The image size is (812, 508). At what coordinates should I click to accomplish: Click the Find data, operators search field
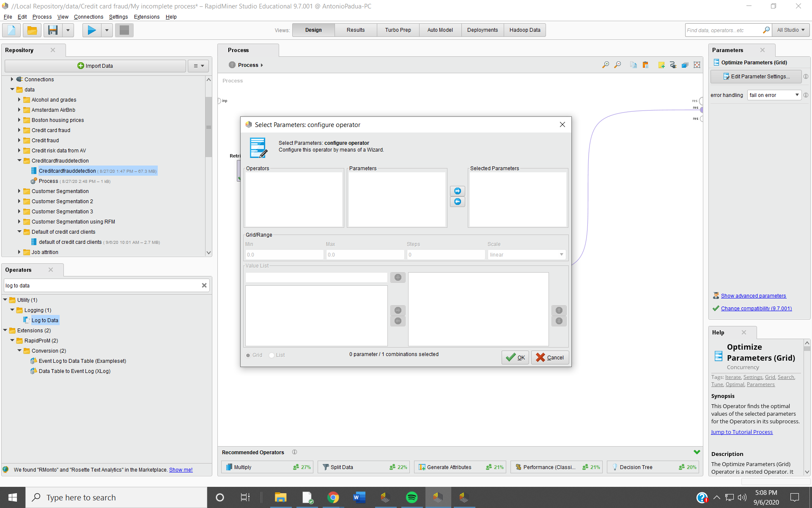[x=724, y=30]
